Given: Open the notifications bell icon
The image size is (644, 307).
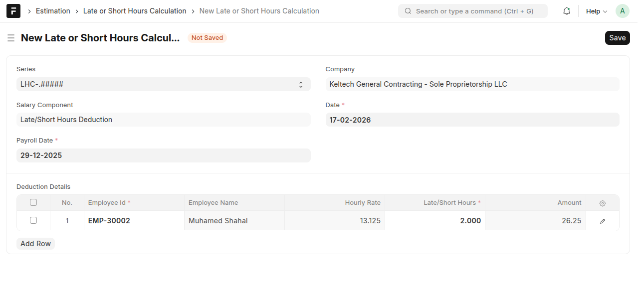Looking at the screenshot, I should pyautogui.click(x=566, y=11).
